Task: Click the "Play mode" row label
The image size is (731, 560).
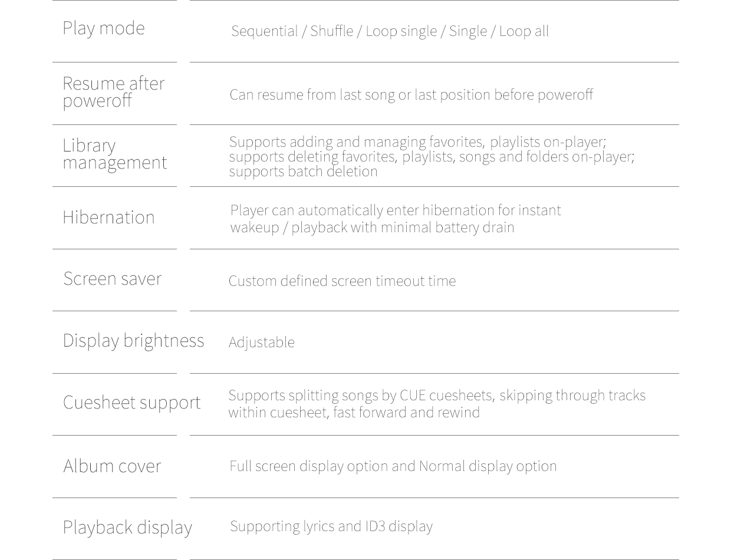Action: point(103,28)
